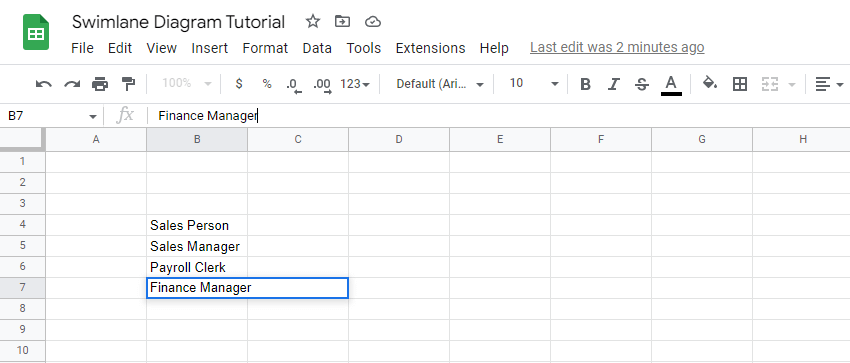
Task: Open the Google Sheets home icon
Action: click(36, 33)
